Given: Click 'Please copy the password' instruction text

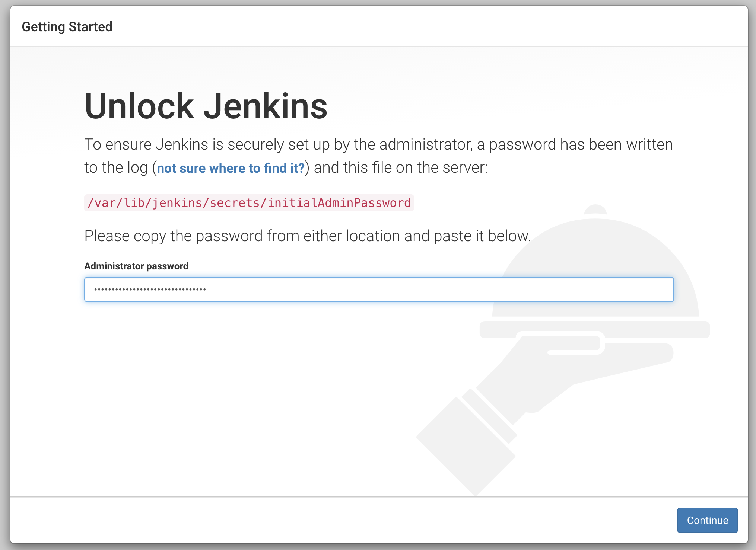Looking at the screenshot, I should (307, 236).
